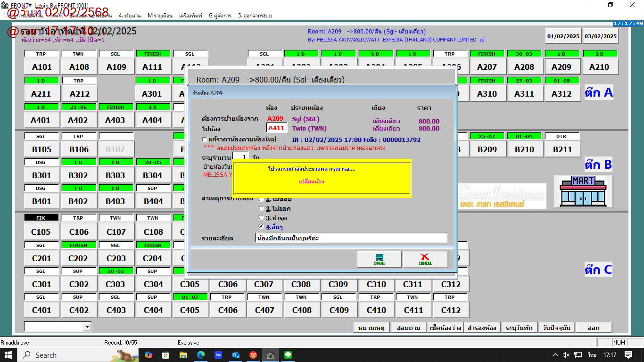The height and width of the screenshot is (362, 644).
Task: Open the M รายเดือน menu
Action: point(160,16)
